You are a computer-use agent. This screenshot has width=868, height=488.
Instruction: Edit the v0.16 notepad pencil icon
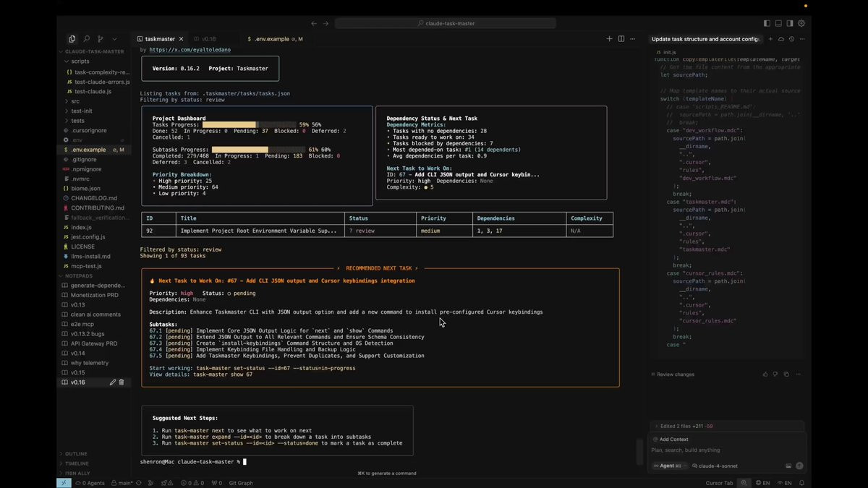pyautogui.click(x=113, y=382)
